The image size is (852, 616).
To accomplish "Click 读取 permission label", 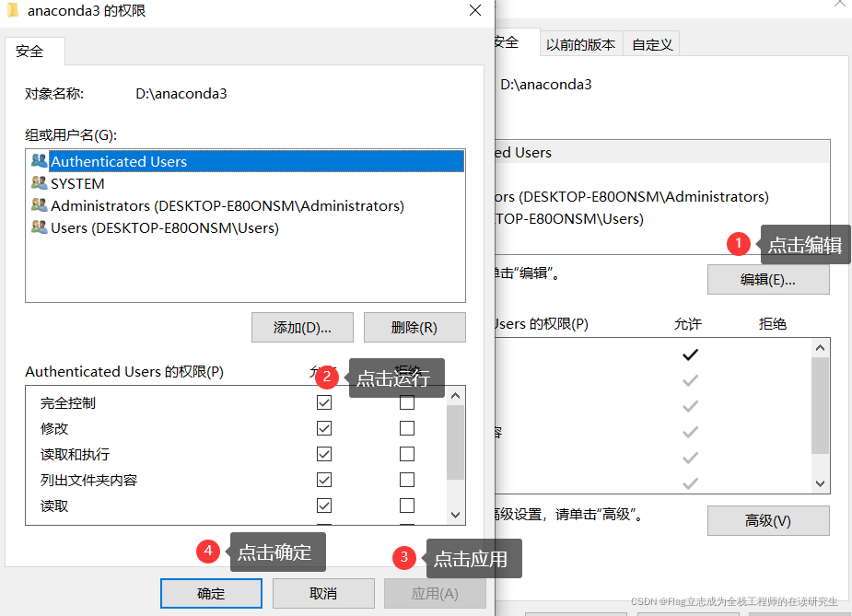I will coord(54,506).
